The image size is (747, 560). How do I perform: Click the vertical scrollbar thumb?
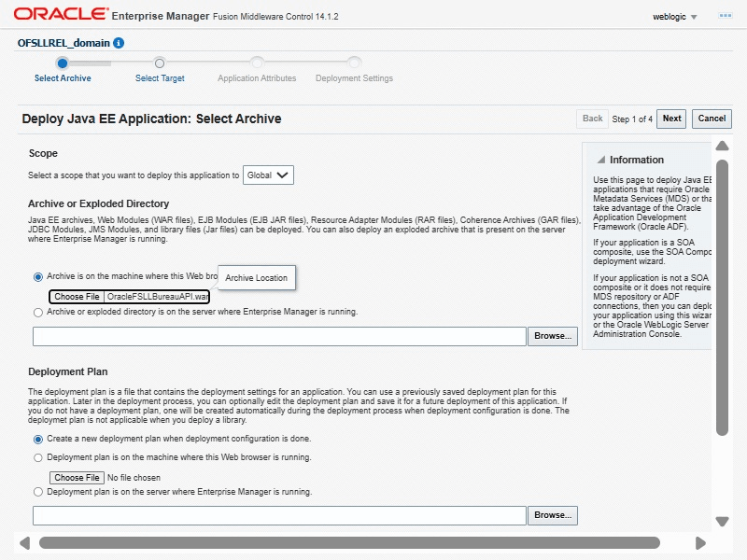click(x=722, y=298)
